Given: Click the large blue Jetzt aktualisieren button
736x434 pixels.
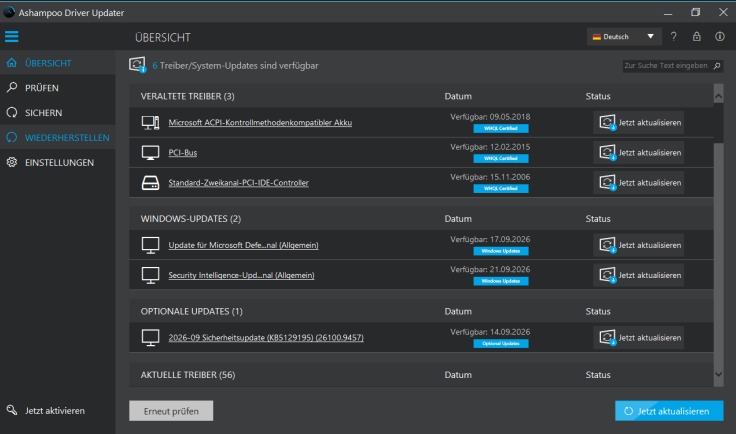Looking at the screenshot, I should coord(669,411).
